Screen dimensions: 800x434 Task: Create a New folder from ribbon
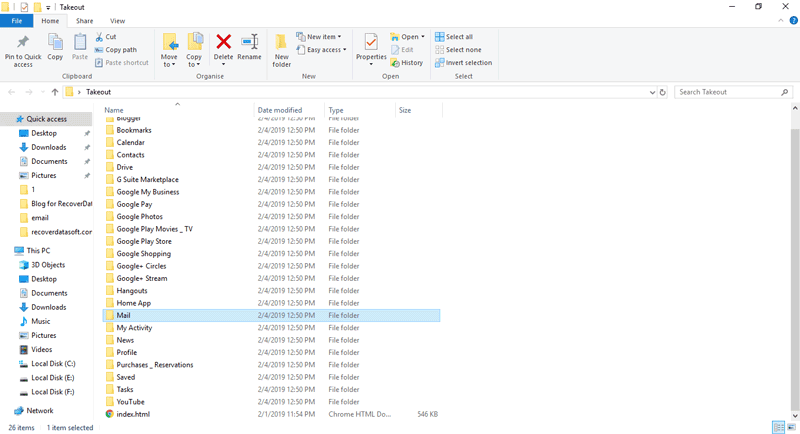pyautogui.click(x=281, y=50)
